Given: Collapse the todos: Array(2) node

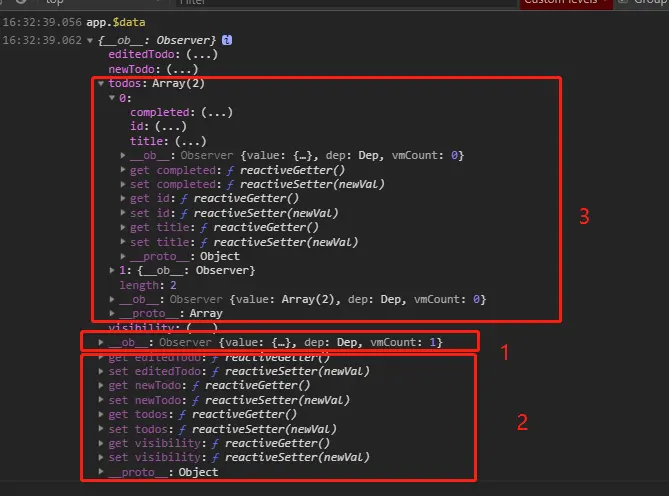Looking at the screenshot, I should 101,84.
